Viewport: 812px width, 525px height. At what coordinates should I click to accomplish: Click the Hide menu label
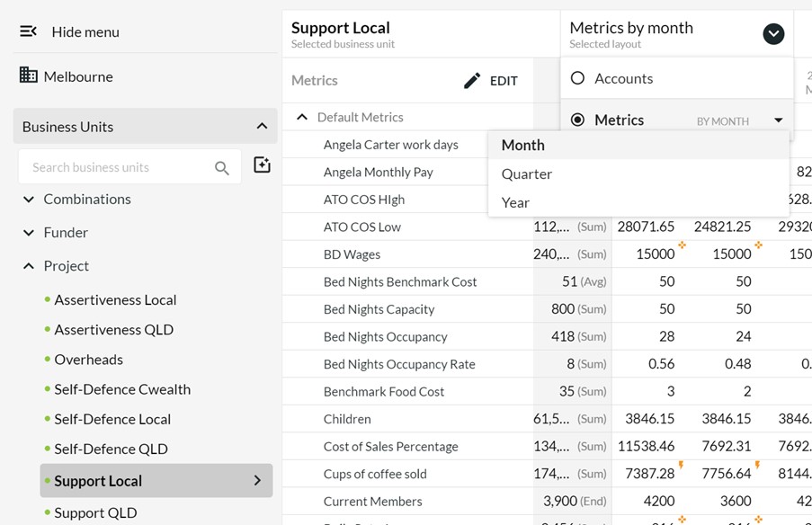coord(85,32)
